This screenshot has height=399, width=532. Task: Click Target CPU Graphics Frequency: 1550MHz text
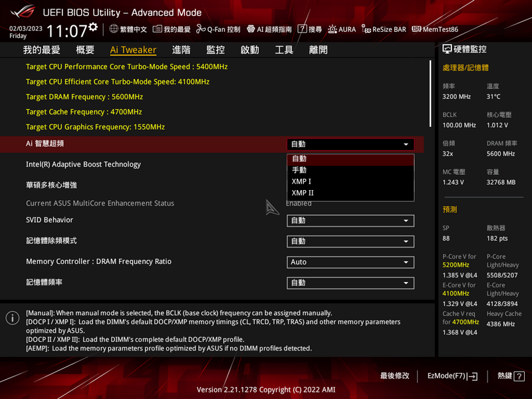95,127
